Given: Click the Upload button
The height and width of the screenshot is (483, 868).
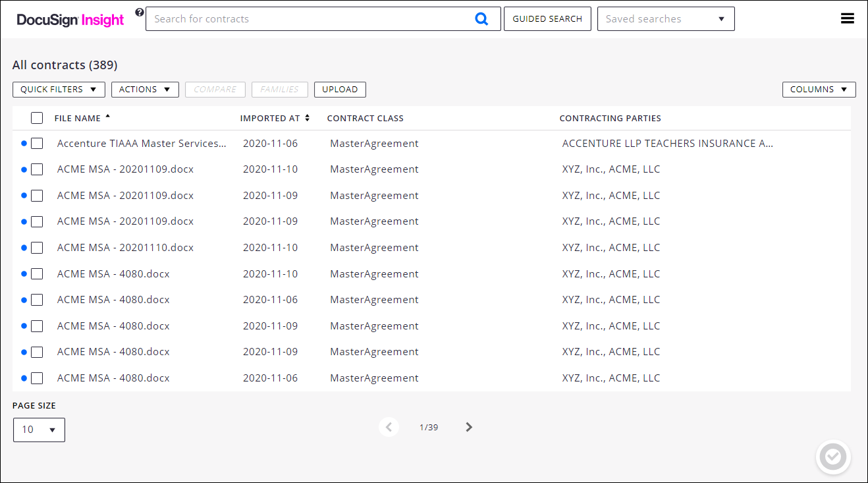Looking at the screenshot, I should [340, 90].
